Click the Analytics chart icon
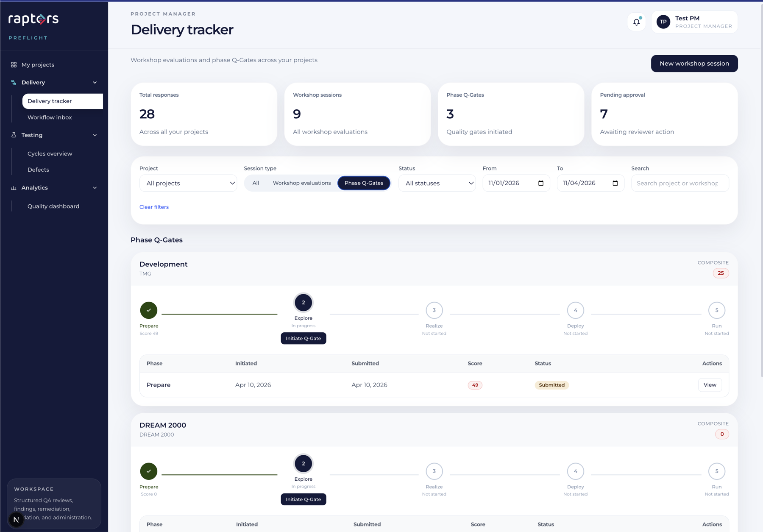Screen dimensions: 763x532 pyautogui.click(x=13, y=187)
